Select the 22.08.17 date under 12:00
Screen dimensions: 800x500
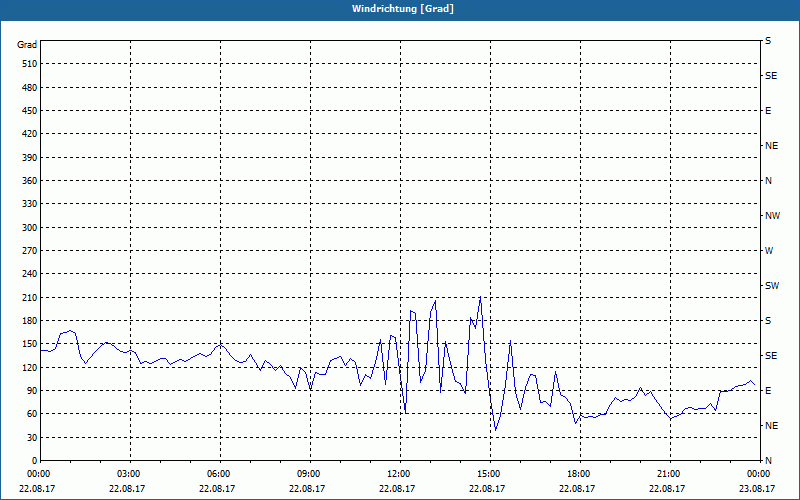(397, 489)
